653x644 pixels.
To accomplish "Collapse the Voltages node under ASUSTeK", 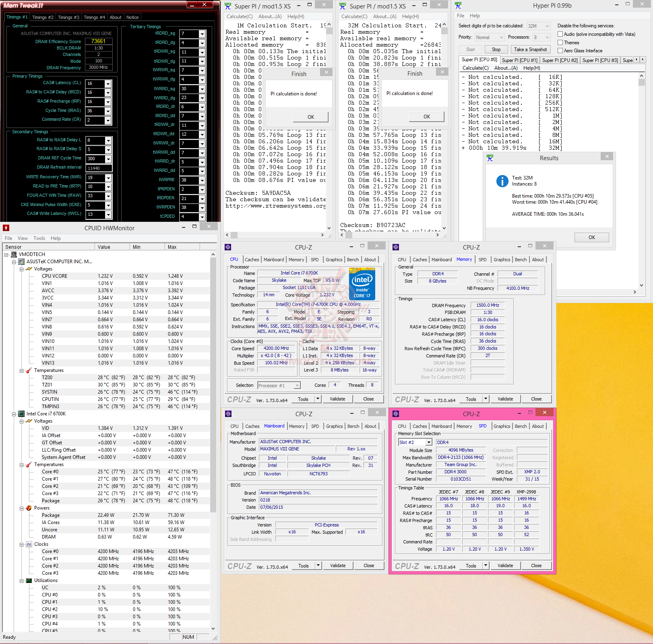I will [x=22, y=269].
